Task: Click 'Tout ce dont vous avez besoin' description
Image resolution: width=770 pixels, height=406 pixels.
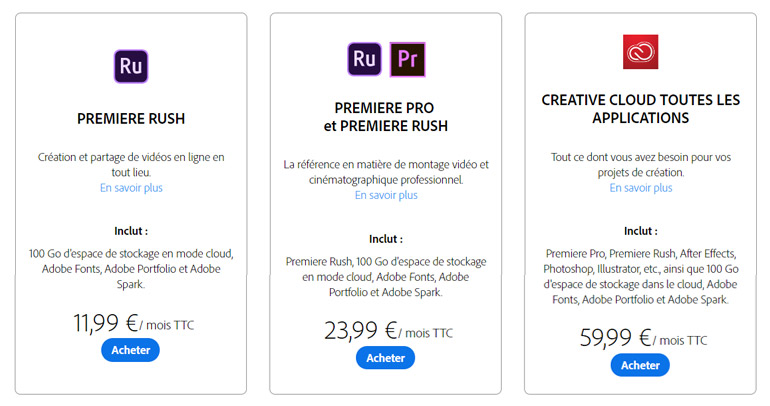Action: coord(641,164)
